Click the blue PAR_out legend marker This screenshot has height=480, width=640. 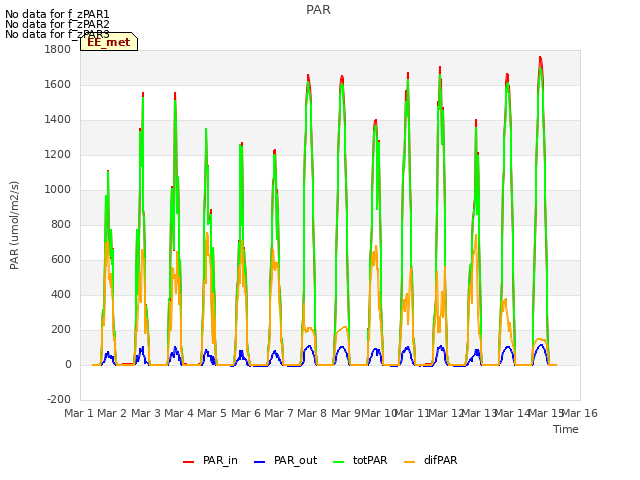(259, 462)
